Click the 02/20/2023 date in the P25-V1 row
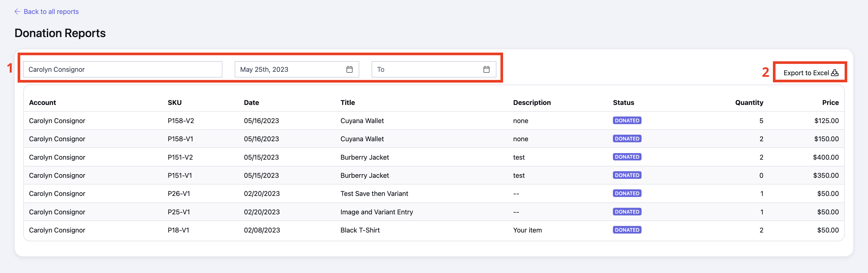The image size is (868, 273). pyautogui.click(x=262, y=212)
